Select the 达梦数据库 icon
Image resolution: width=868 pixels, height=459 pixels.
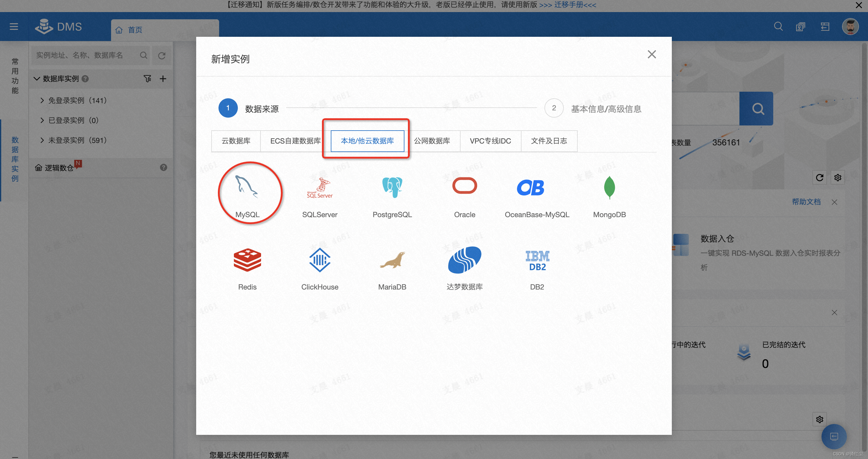coord(464,260)
